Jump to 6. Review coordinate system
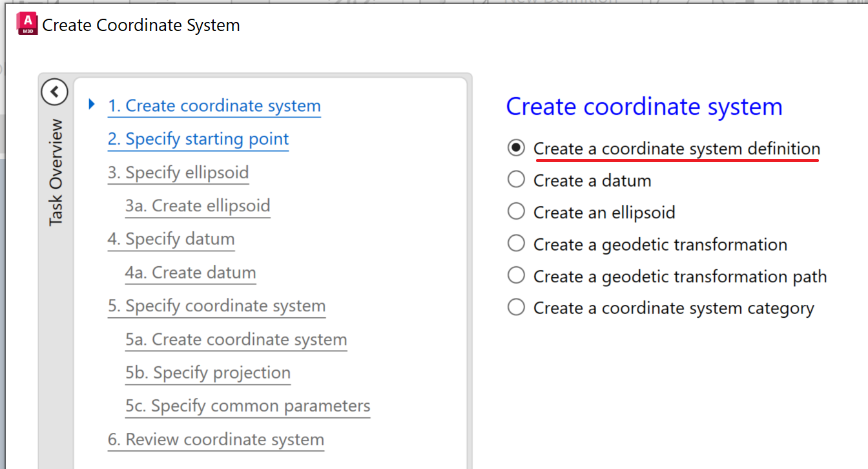This screenshot has height=469, width=868. 216,439
